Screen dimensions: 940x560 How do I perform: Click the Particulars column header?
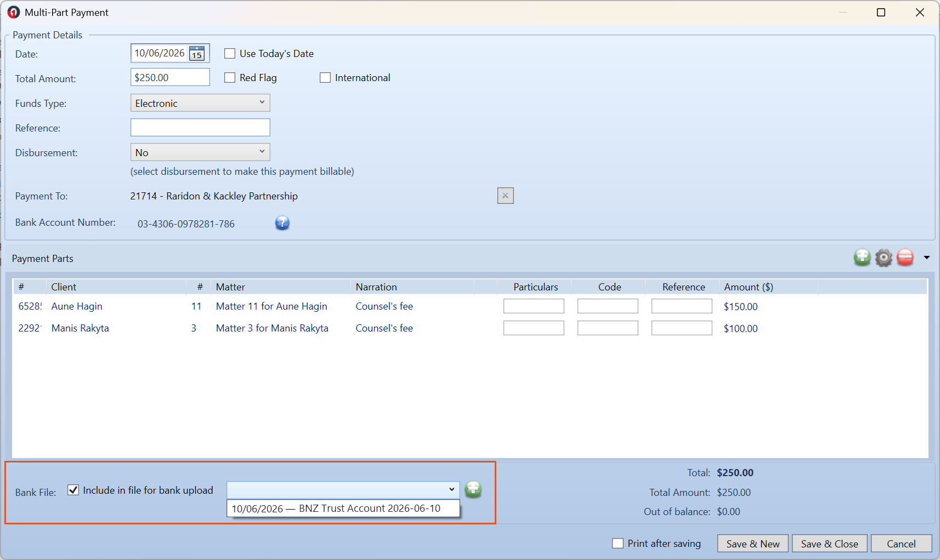coord(535,287)
